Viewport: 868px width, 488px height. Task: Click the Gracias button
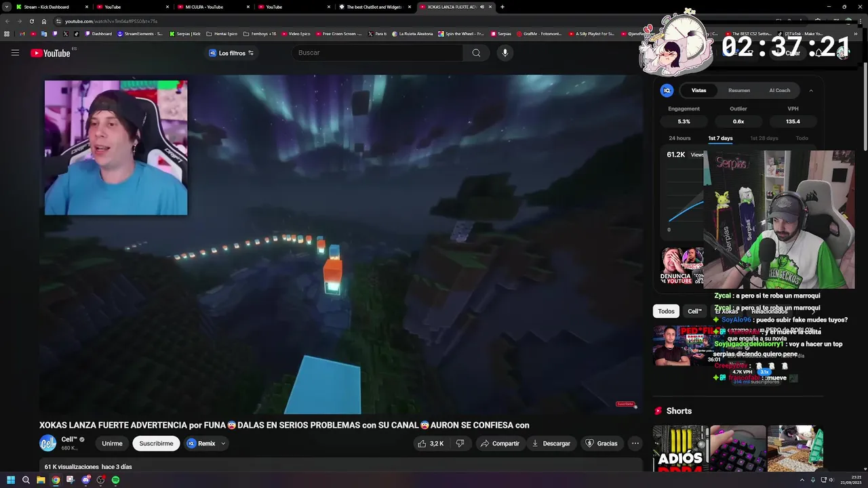[601, 443]
